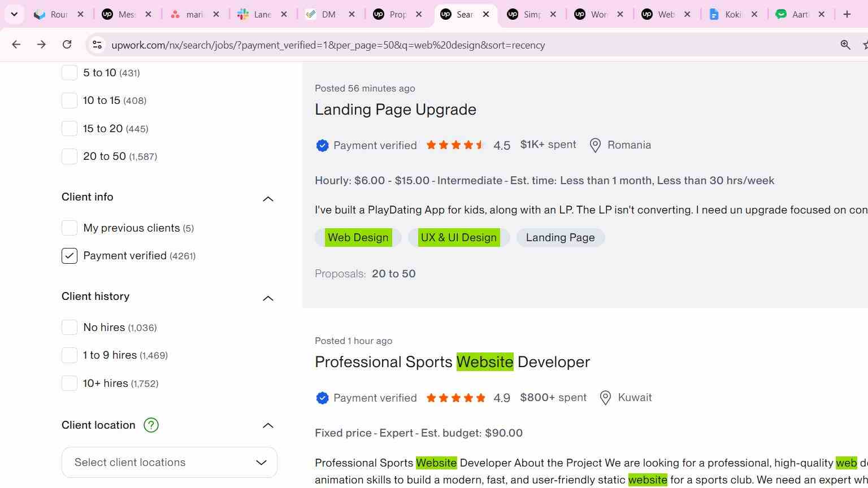Click the Client location help question icon
868x488 pixels.
(x=151, y=425)
